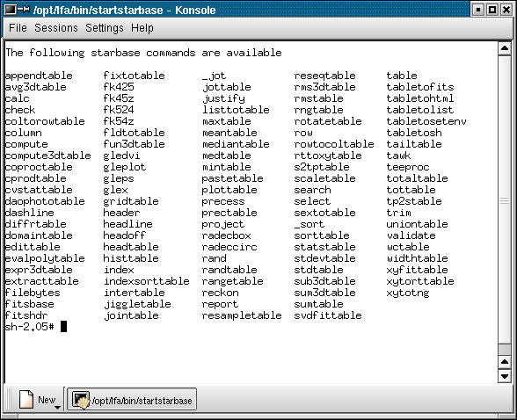Close the Konsole window
Screen dimensions: 517x420
[x=506, y=10]
